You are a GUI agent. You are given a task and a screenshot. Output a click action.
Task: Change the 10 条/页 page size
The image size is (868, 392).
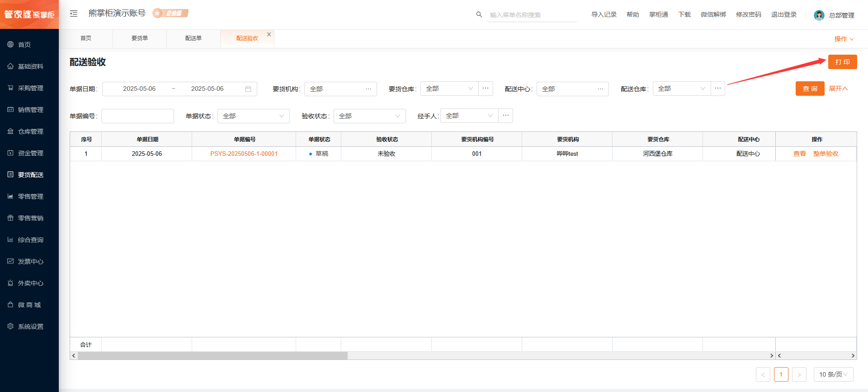834,374
